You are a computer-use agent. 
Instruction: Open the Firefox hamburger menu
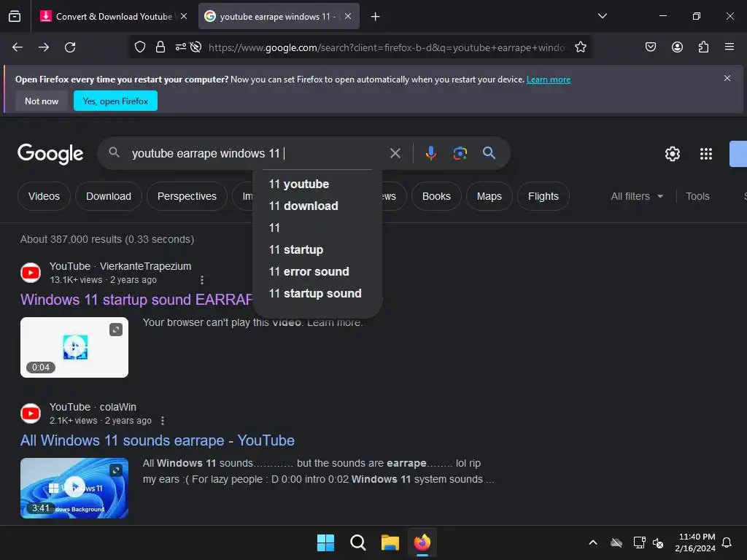[x=729, y=47]
